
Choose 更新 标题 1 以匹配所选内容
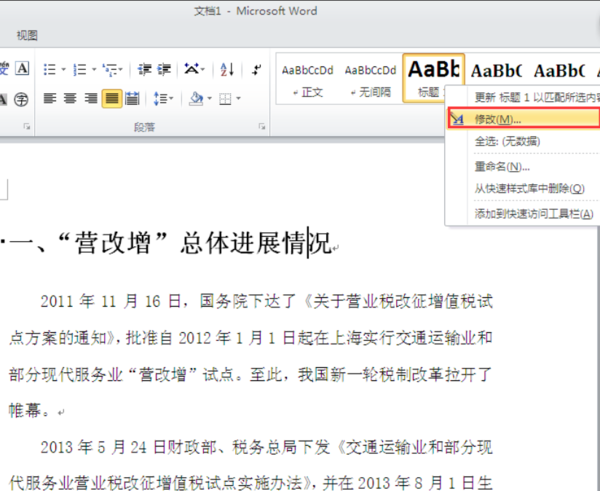pyautogui.click(x=537, y=98)
